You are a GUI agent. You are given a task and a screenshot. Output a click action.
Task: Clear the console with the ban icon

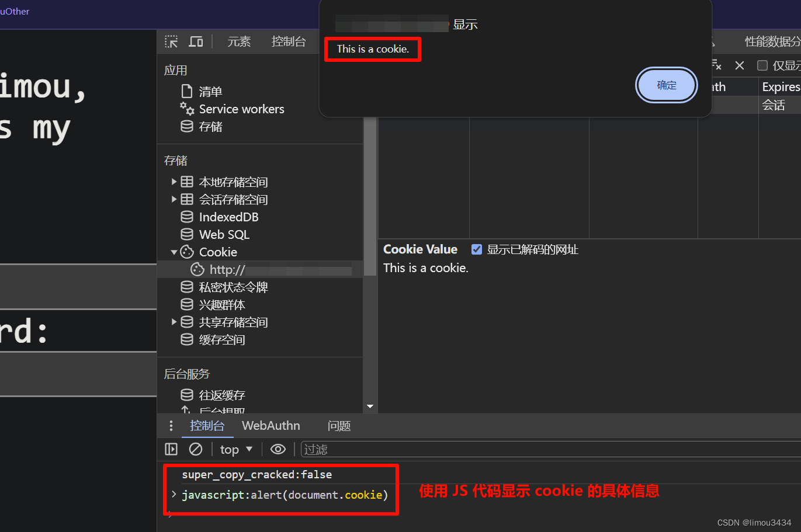pyautogui.click(x=196, y=449)
